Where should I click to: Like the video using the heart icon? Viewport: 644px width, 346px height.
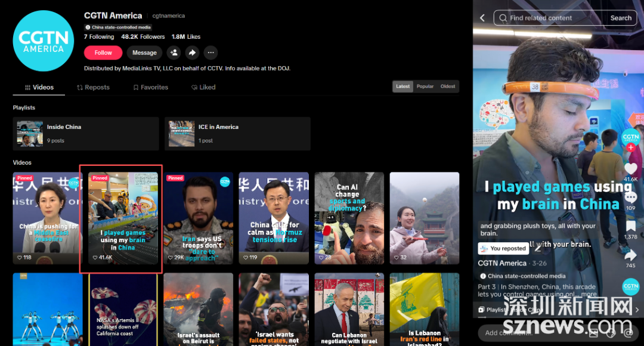[630, 169]
